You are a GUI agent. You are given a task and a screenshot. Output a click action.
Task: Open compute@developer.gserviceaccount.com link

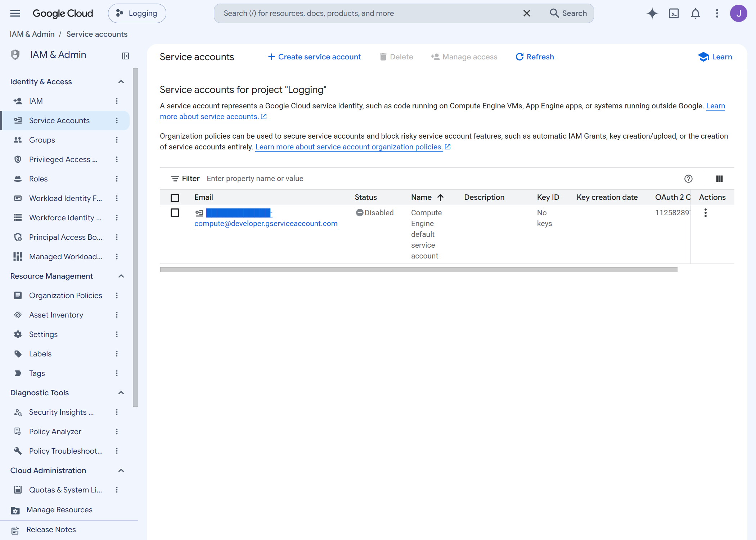tap(266, 224)
